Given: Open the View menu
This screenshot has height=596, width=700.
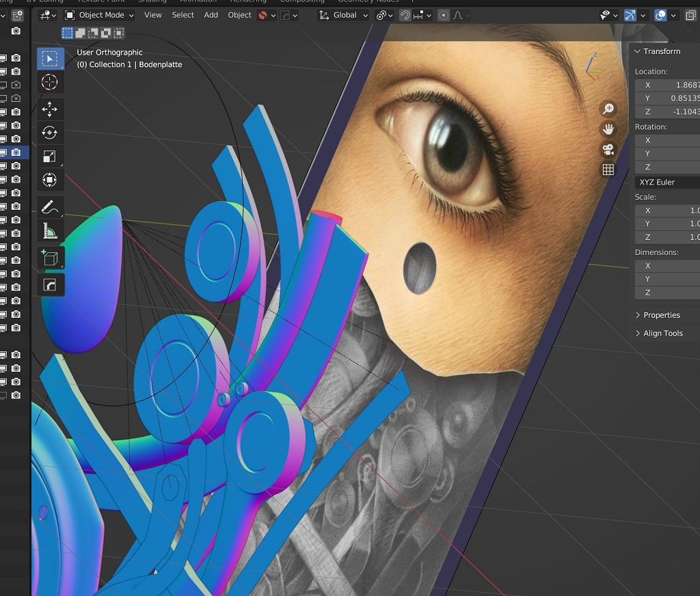Looking at the screenshot, I should click(152, 15).
